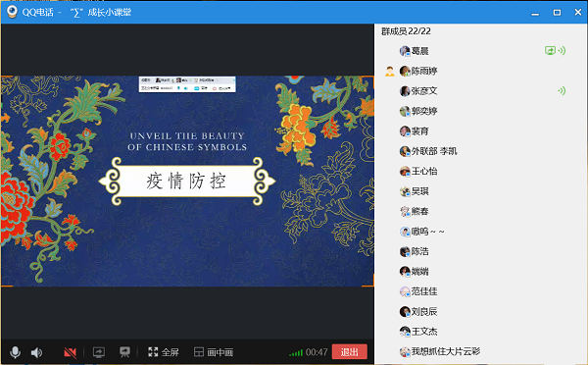Viewport: 588px width, 365px height.
Task: Toggle the microphone mute icon
Action: [16, 352]
